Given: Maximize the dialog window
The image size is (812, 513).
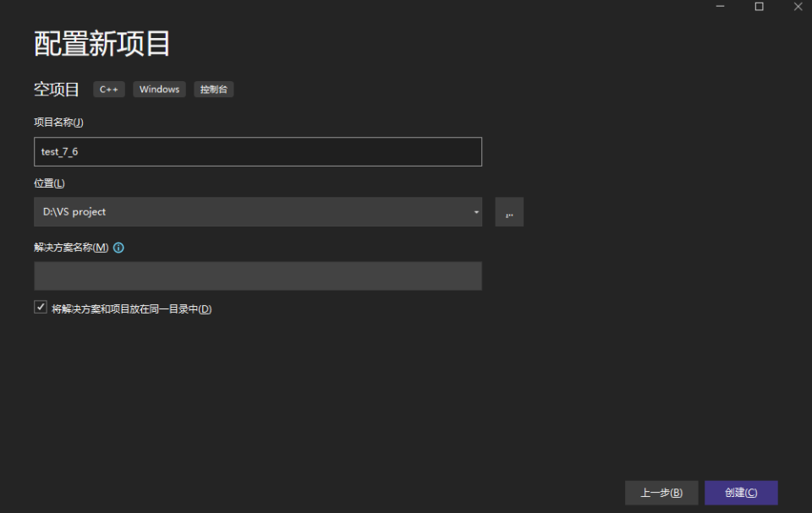Looking at the screenshot, I should pos(760,6).
